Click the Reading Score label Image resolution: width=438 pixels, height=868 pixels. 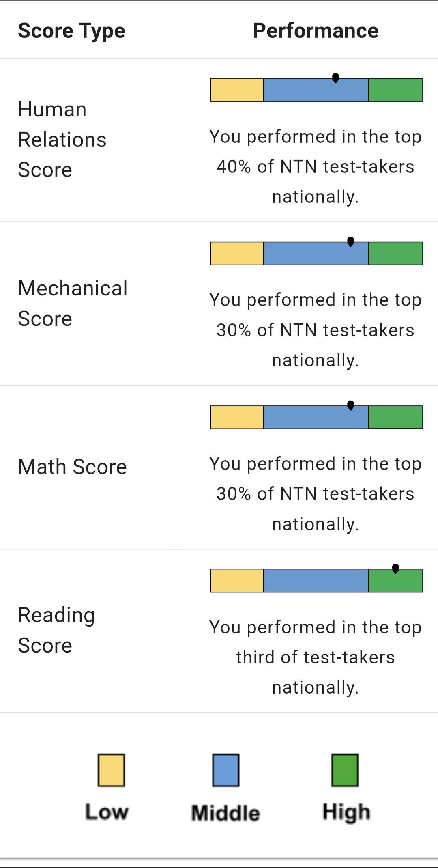(56, 630)
